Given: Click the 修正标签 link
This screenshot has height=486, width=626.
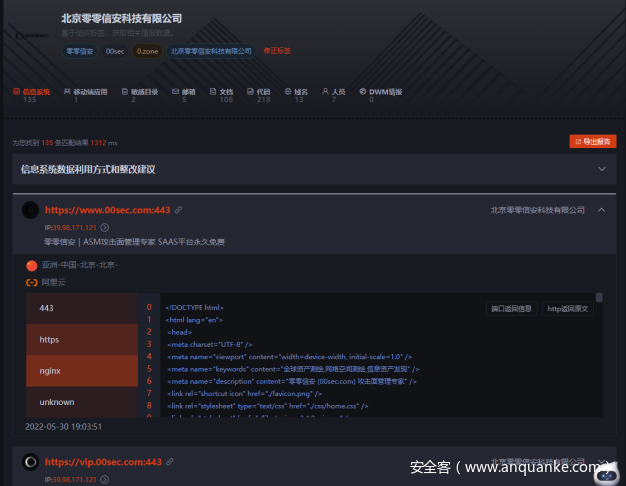Looking at the screenshot, I should point(277,51).
